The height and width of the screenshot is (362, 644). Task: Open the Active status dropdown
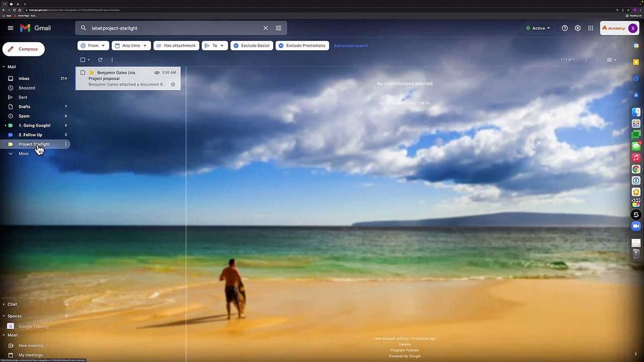[x=538, y=28]
